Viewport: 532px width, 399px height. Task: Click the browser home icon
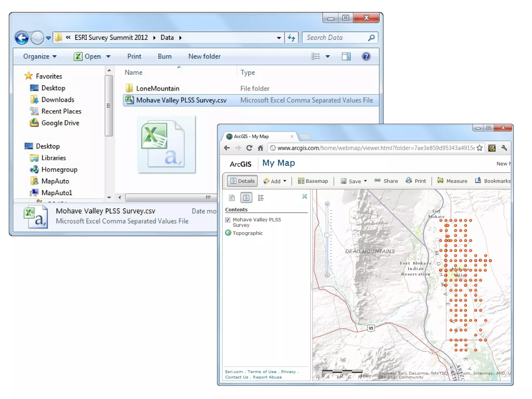pyautogui.click(x=260, y=148)
